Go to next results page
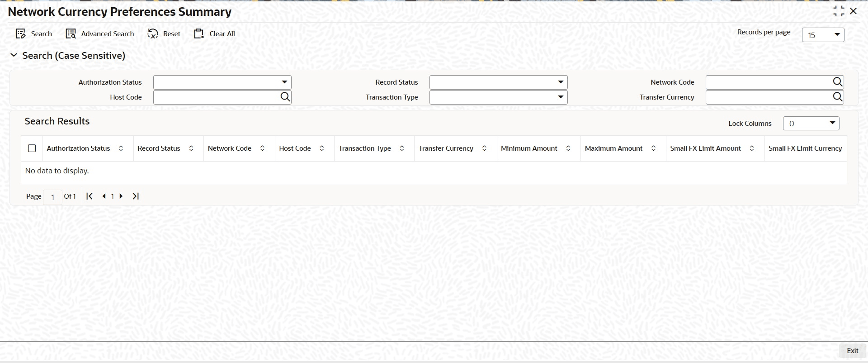868x363 pixels. (121, 196)
